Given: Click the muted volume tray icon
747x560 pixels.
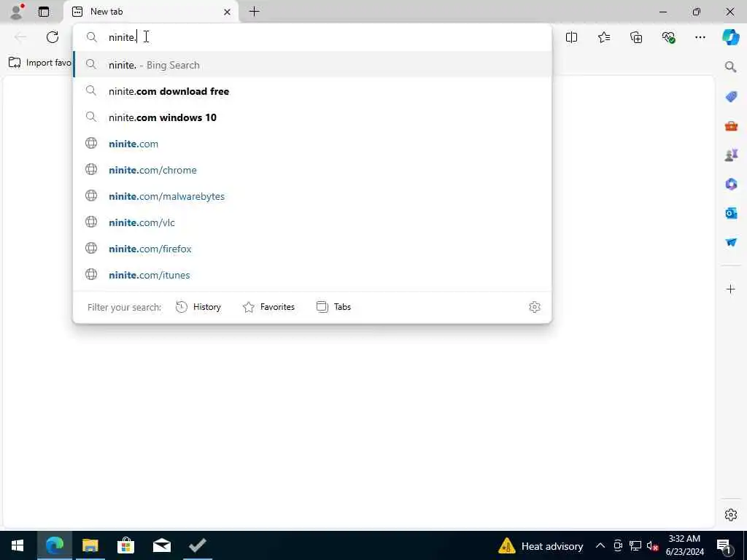Looking at the screenshot, I should 652,545.
